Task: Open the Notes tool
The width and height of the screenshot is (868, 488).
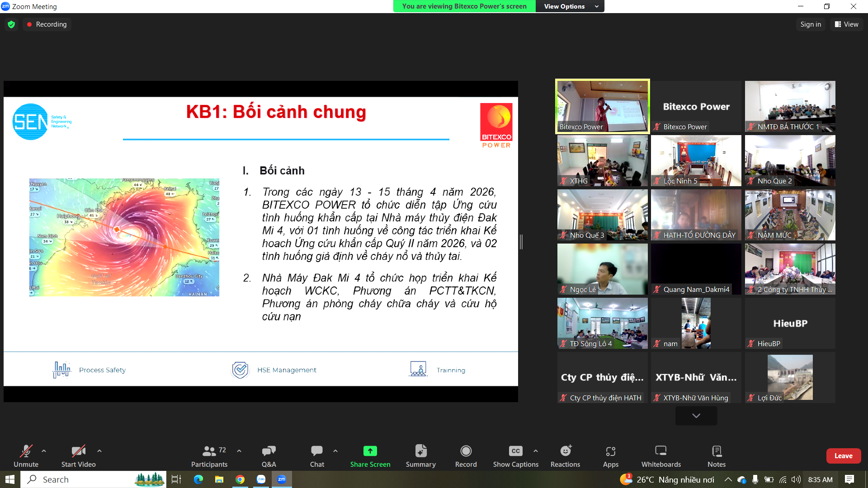Action: [716, 455]
